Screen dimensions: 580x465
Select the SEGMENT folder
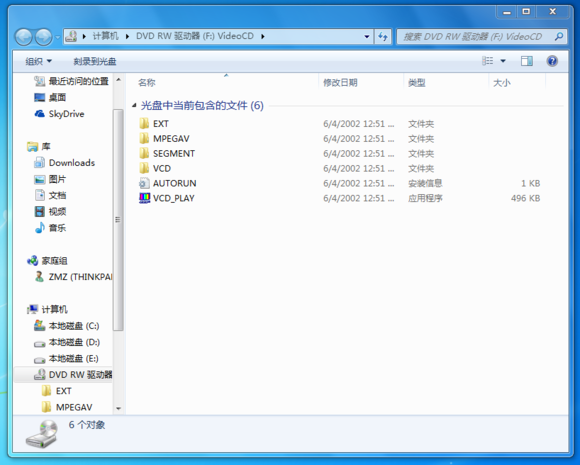[174, 153]
